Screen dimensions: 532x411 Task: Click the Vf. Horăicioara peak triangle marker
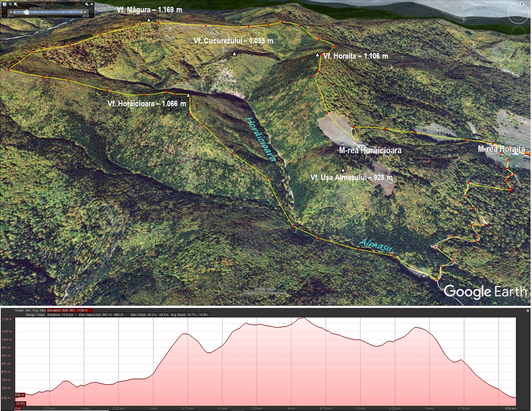click(188, 95)
